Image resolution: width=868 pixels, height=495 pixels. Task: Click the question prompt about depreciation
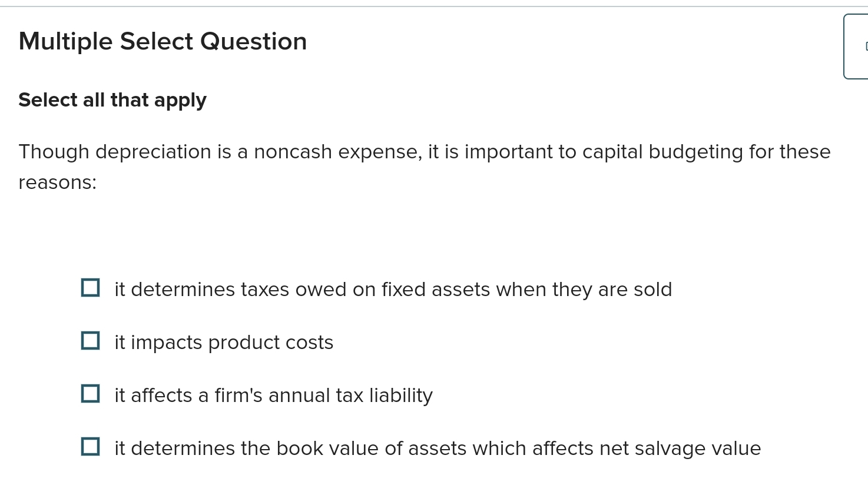coord(424,152)
